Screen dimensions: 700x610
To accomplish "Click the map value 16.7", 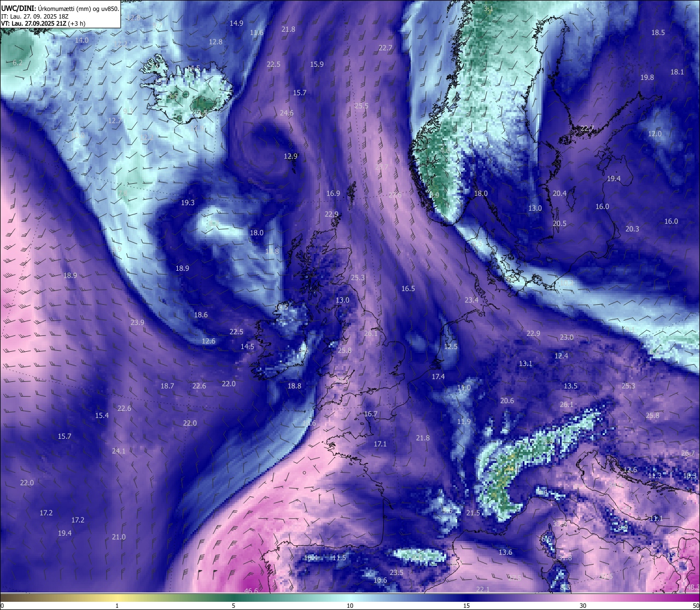I will coord(371,414).
